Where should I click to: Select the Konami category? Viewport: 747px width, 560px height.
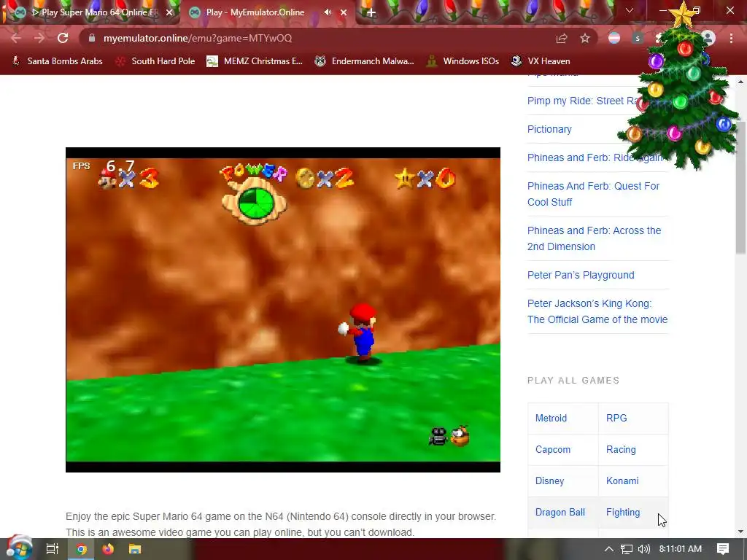[x=622, y=481]
